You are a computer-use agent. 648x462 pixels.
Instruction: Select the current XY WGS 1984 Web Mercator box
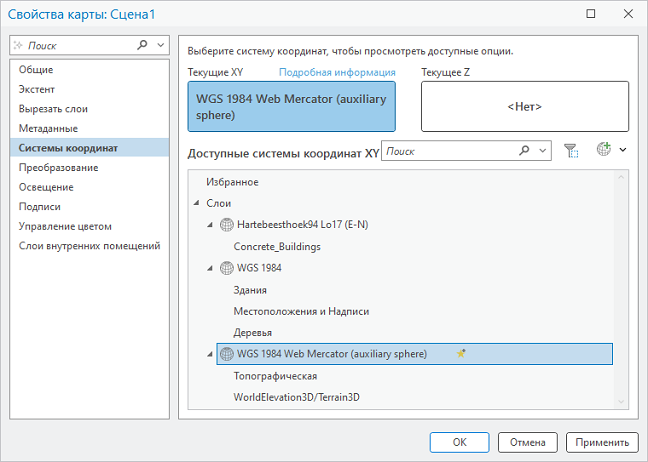coord(292,107)
